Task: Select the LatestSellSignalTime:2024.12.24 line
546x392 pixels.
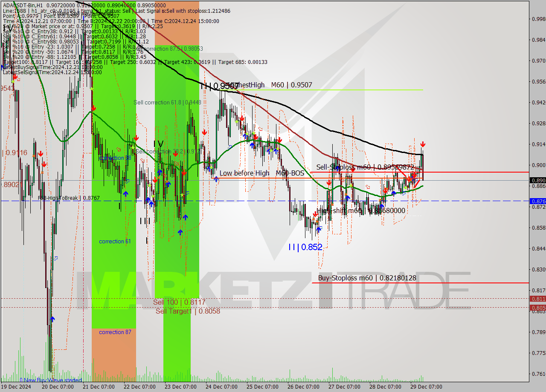Action: 52,72
